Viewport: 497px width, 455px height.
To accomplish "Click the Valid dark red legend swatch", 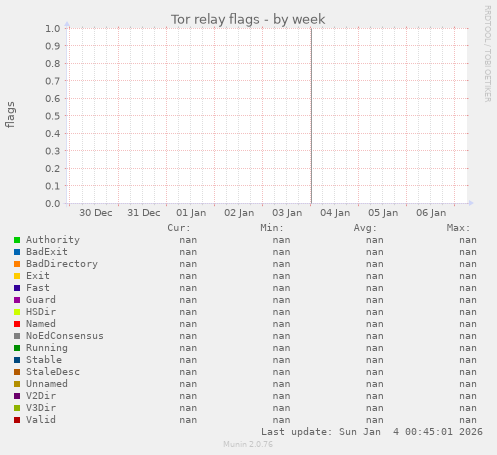I will (17, 420).
